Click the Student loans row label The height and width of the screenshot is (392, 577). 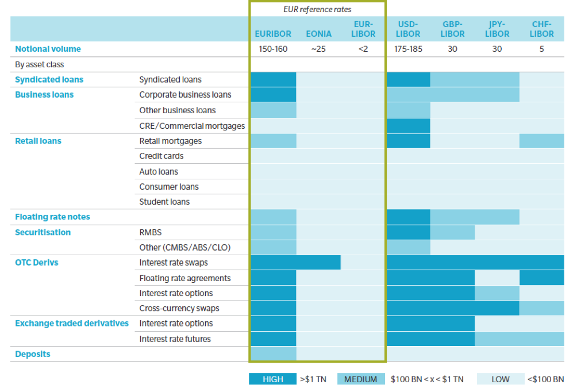pos(164,202)
